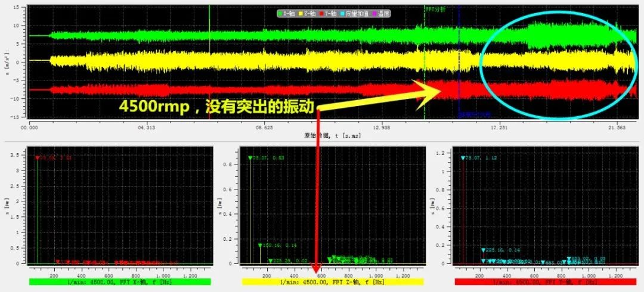Select the 73.07 Hz peak marker in X-轴 FFT

(37, 158)
